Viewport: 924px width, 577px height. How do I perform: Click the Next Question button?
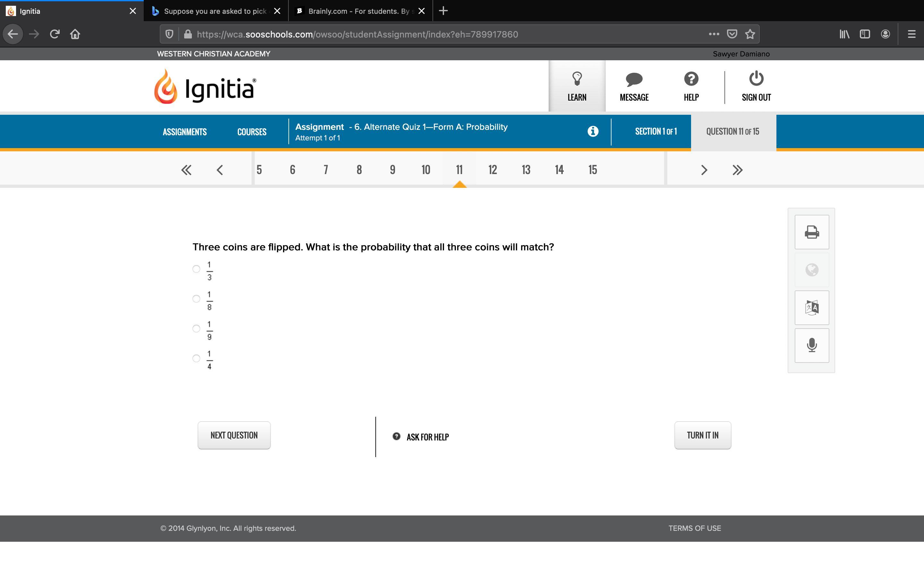234,435
